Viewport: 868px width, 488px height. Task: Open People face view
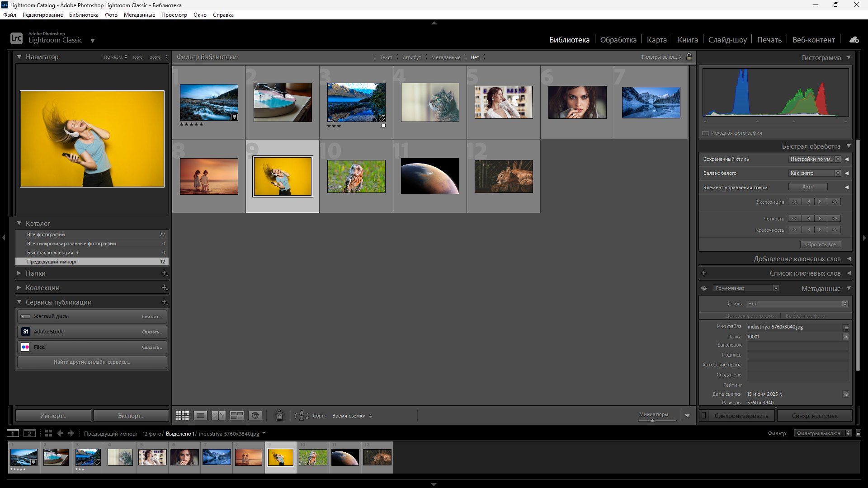[255, 416]
